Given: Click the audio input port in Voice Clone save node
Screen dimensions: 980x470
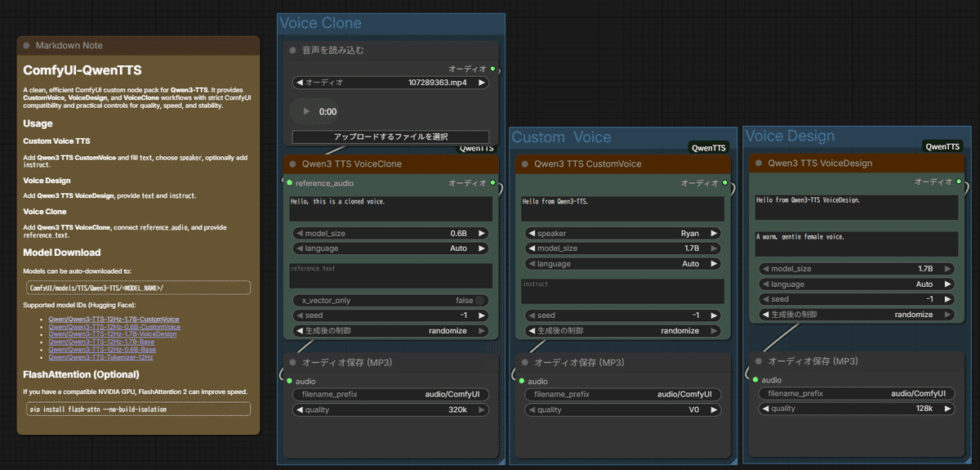Looking at the screenshot, I should tap(289, 381).
